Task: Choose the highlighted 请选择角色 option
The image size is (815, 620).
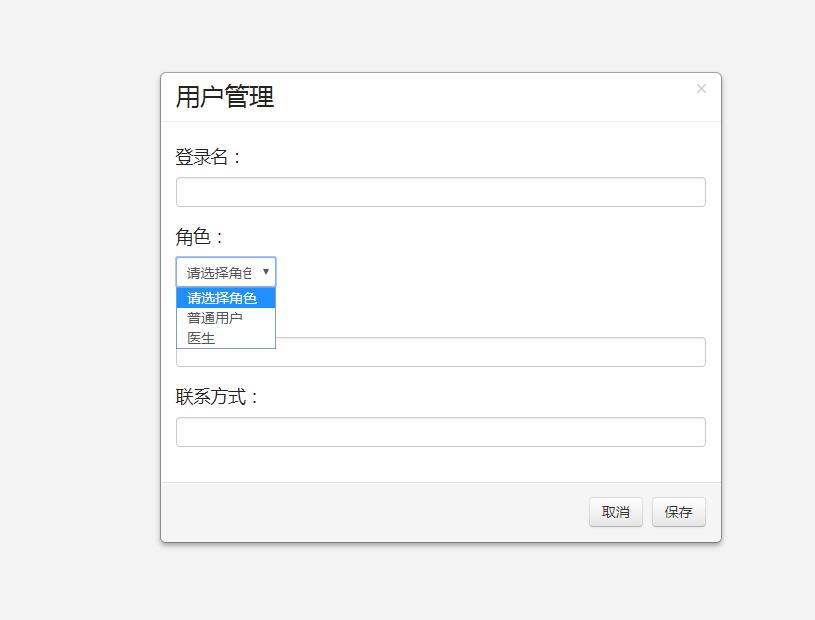Action: point(226,298)
